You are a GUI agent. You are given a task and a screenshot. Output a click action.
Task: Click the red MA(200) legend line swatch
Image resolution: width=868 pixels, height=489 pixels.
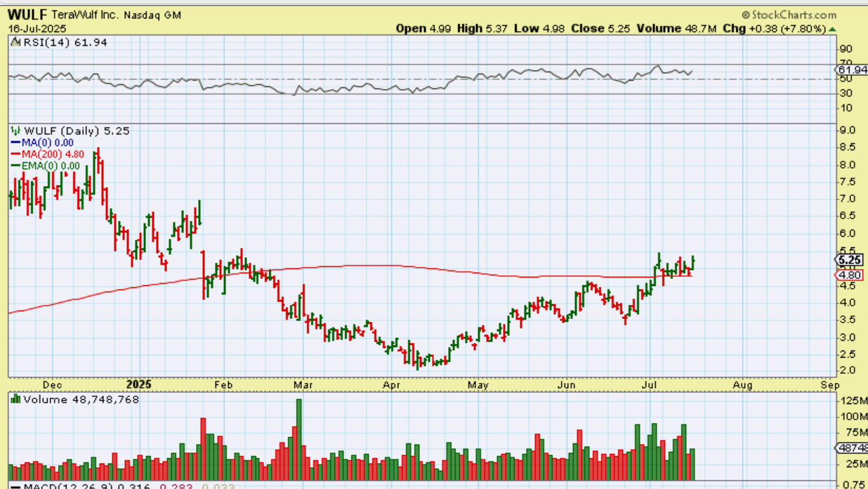point(15,154)
